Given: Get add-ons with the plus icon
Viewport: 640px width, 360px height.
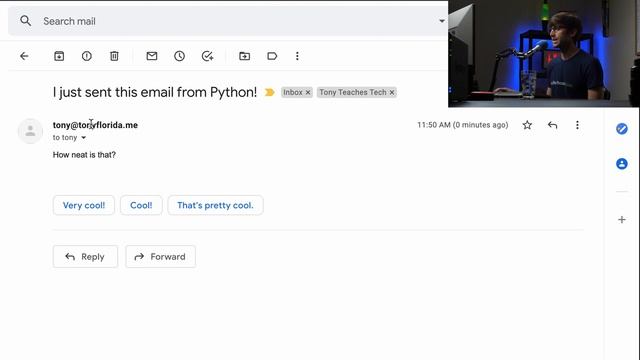Looking at the screenshot, I should (x=622, y=220).
